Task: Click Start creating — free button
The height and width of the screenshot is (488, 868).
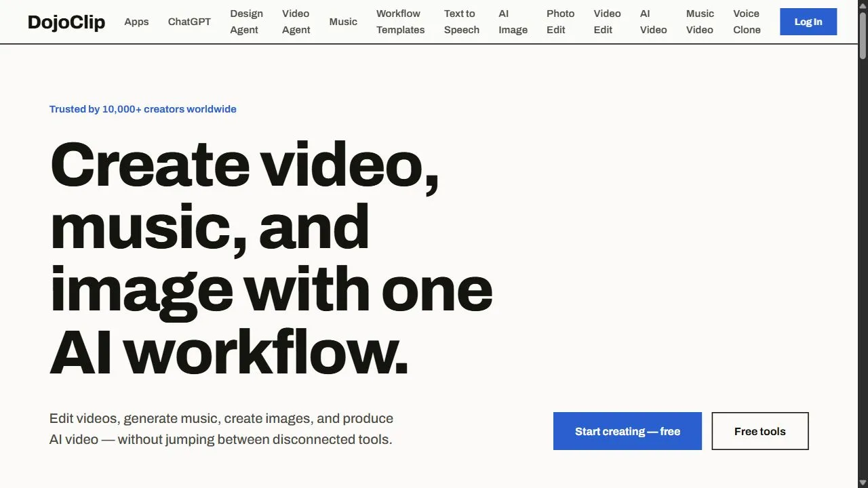Action: pyautogui.click(x=627, y=431)
